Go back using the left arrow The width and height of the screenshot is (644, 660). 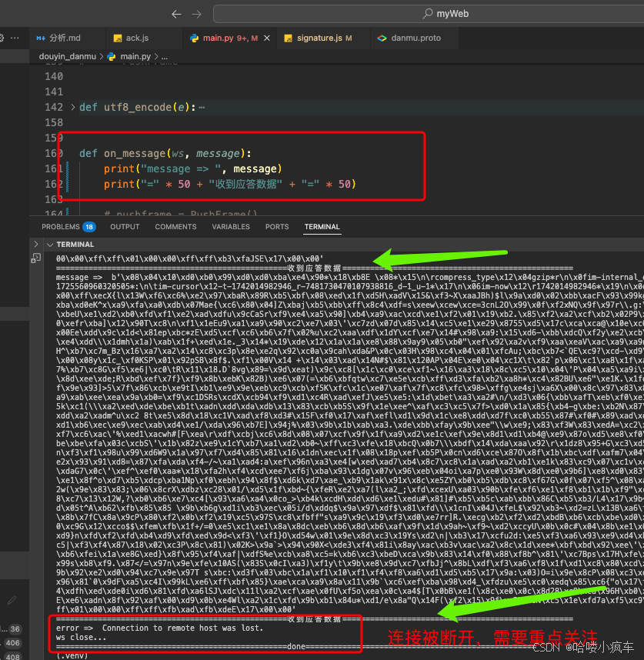tap(176, 15)
